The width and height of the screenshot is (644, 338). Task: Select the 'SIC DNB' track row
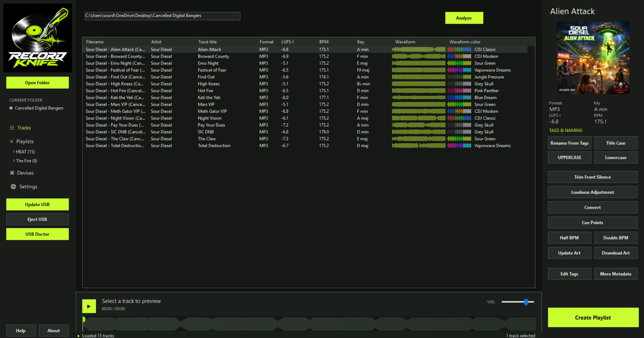click(x=305, y=132)
